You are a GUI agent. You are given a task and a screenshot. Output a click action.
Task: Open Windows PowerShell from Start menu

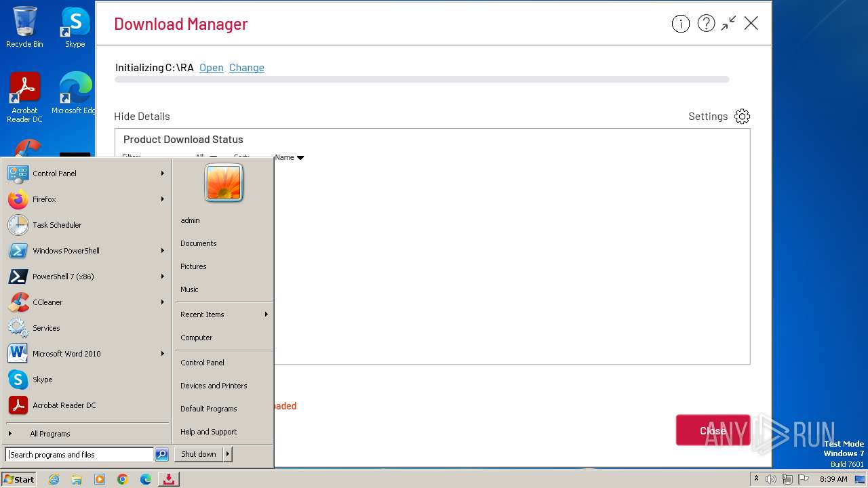86,251
